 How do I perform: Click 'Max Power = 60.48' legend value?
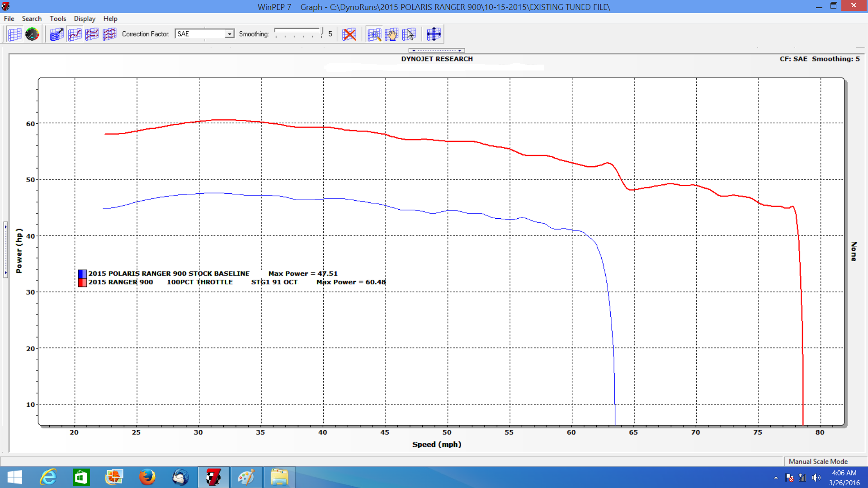(x=351, y=282)
